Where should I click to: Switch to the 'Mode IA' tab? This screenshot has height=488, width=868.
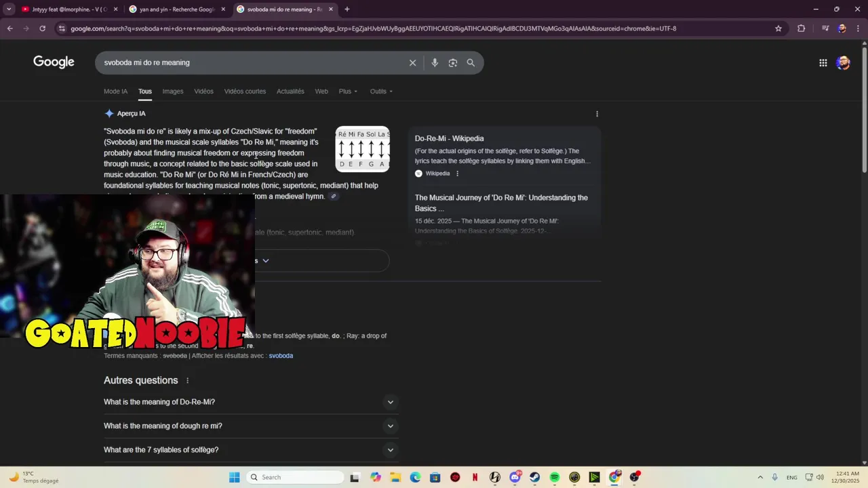tap(115, 91)
